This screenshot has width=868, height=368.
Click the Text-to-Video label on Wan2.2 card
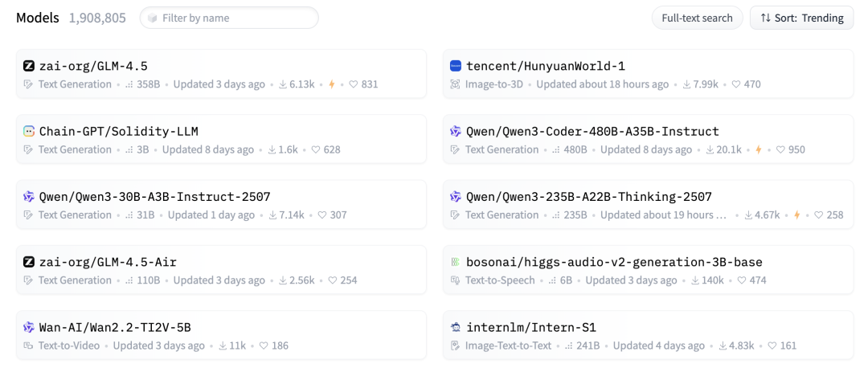pyautogui.click(x=69, y=346)
